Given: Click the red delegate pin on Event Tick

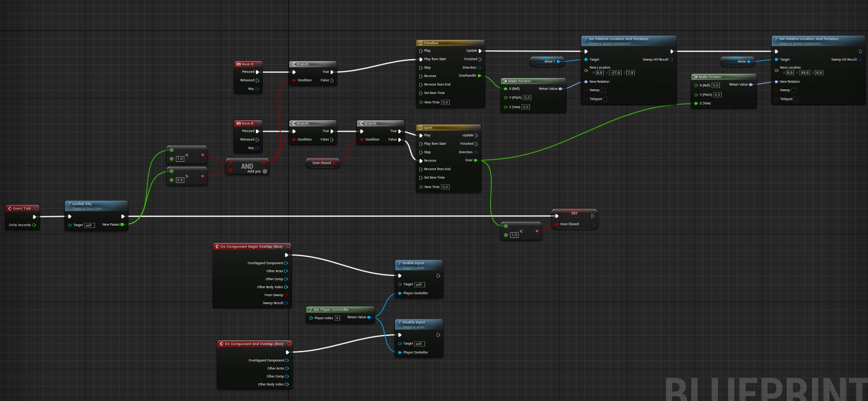Looking at the screenshot, I should tap(37, 208).
